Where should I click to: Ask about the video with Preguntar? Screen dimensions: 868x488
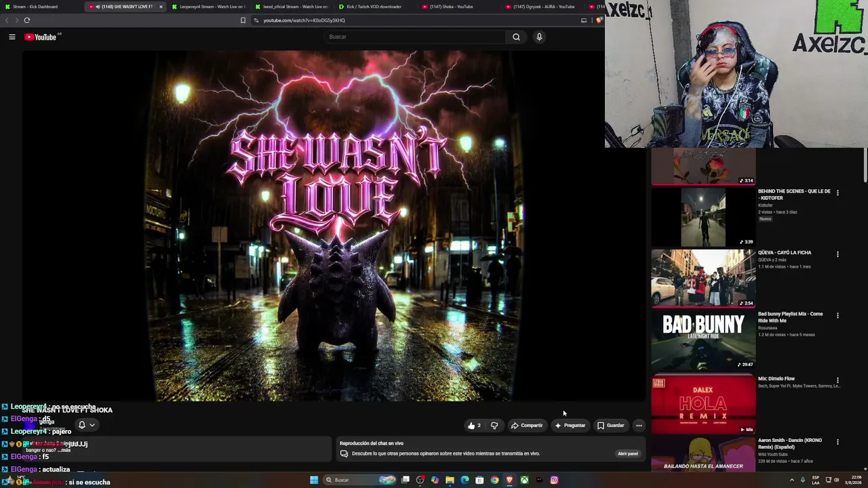(570, 426)
